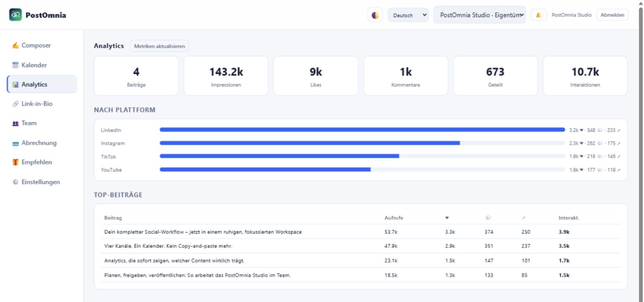Click the heart icon in LinkedIn row
The height and width of the screenshot is (302, 644).
pyautogui.click(x=581, y=130)
